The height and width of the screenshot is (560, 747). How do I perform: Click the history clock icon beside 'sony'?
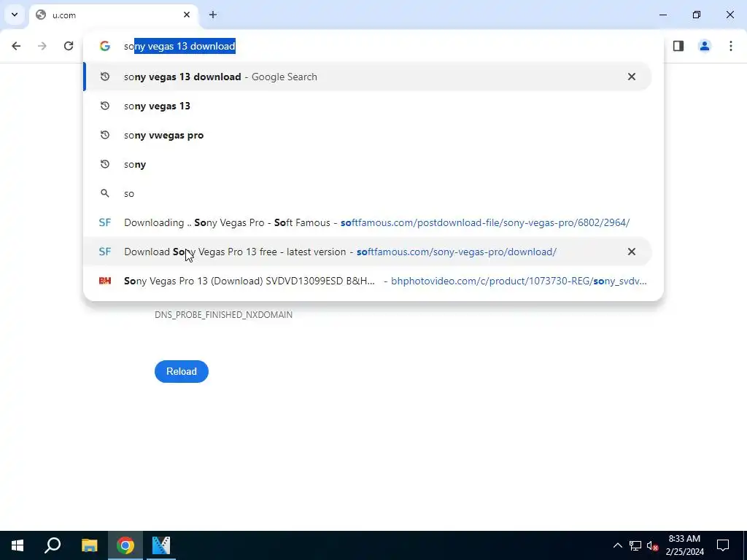(x=105, y=164)
